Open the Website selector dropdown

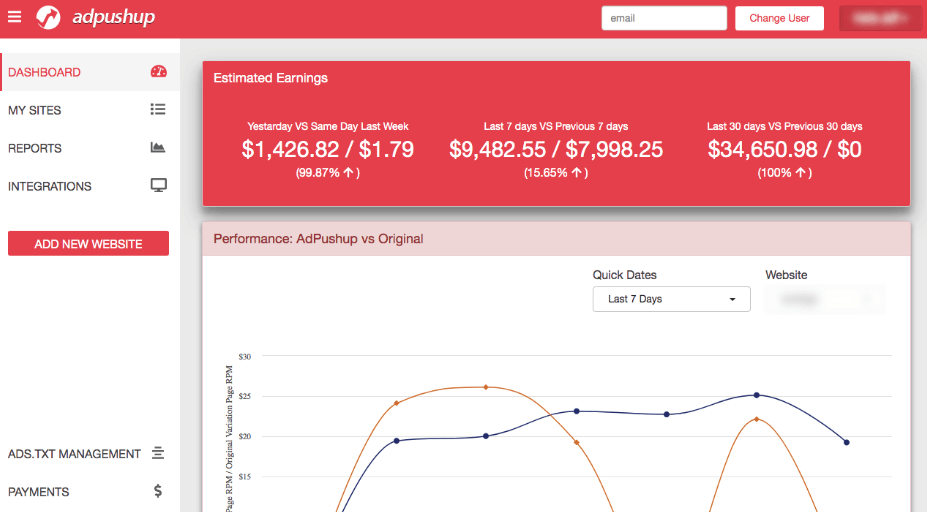coord(824,299)
